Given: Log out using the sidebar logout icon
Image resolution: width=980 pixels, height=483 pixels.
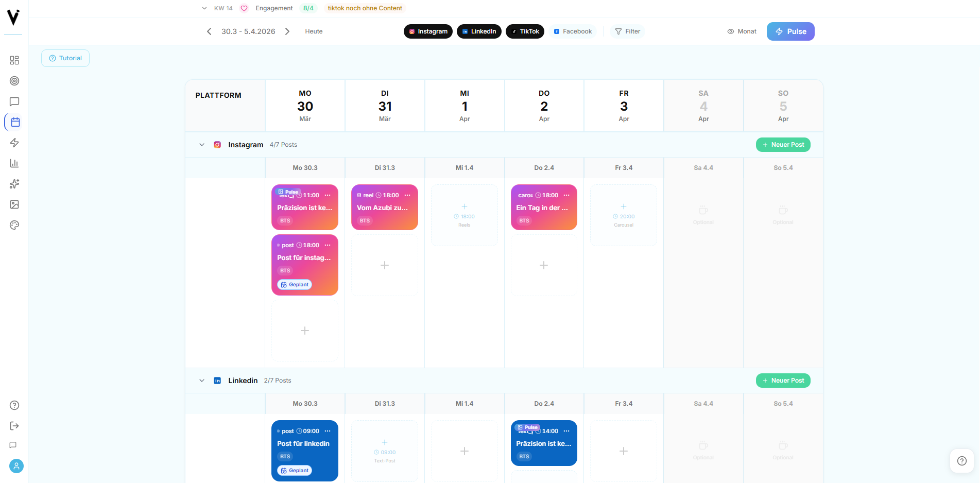Looking at the screenshot, I should (x=14, y=426).
